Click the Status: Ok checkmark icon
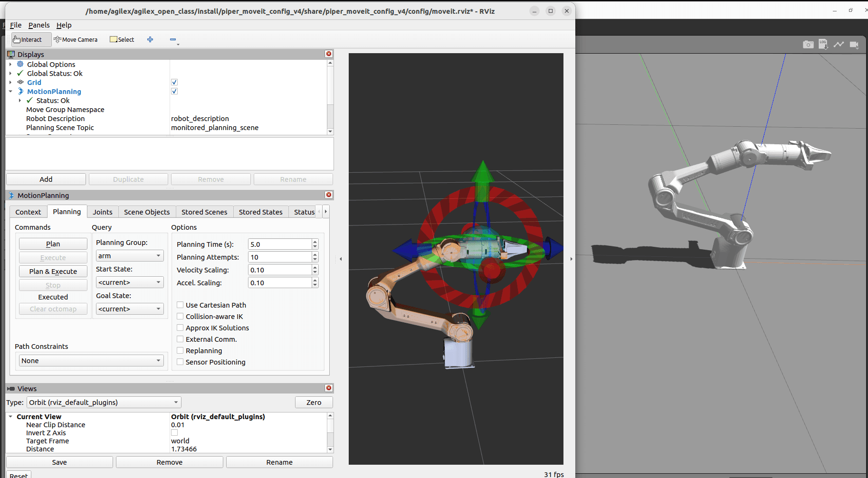This screenshot has height=478, width=868. coord(30,100)
